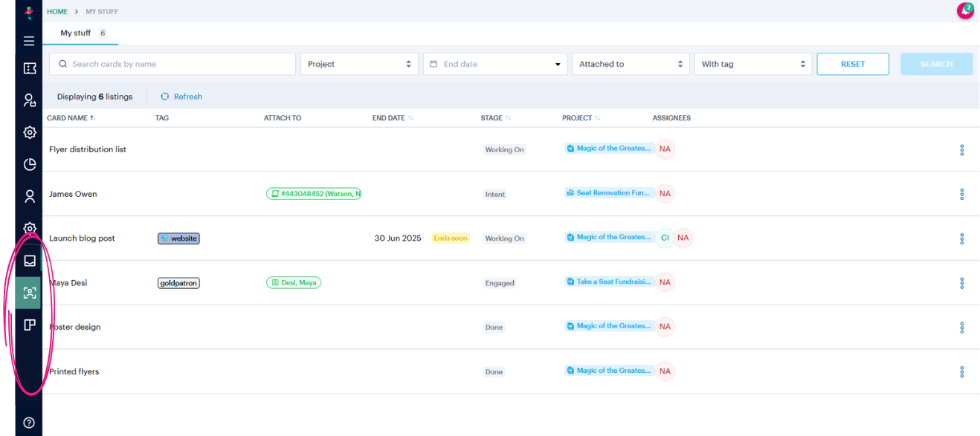The height and width of the screenshot is (436, 980).
Task: Sort listings by the END DATE column
Action: click(392, 117)
